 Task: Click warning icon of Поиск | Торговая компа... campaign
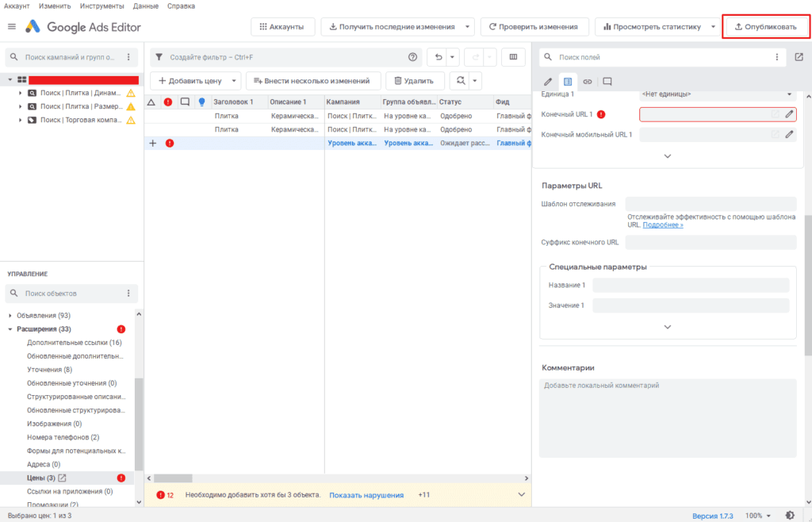[x=131, y=120]
